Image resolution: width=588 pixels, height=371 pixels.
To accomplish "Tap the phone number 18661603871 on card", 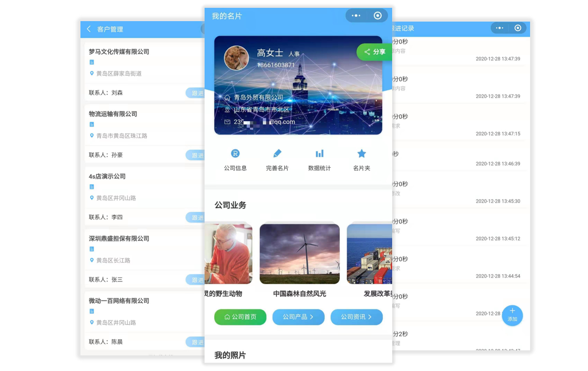I will click(x=276, y=65).
